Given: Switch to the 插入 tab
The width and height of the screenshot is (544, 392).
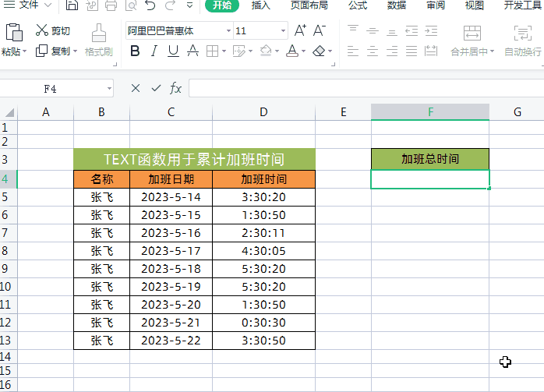Looking at the screenshot, I should (260, 5).
